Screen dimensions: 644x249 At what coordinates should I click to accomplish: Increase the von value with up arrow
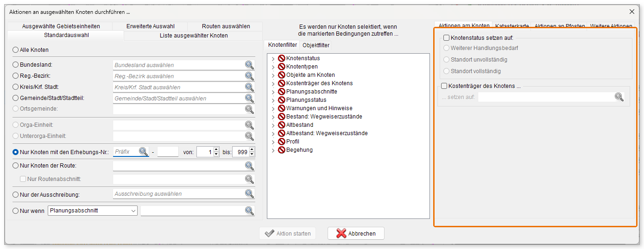215,149
